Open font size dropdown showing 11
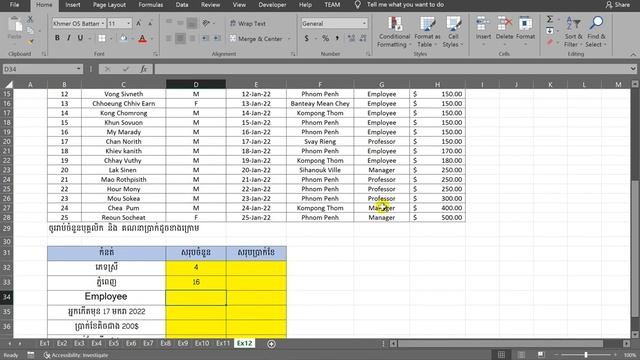This screenshot has width=640, height=360. pos(129,23)
